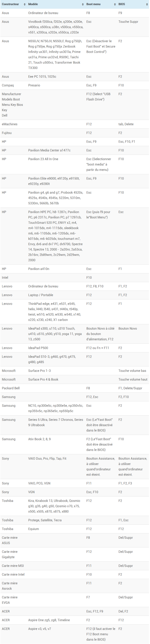The height and width of the screenshot is (644, 150).
Task: Select the Packard Bell manufacturer cell
Action: point(11,388)
